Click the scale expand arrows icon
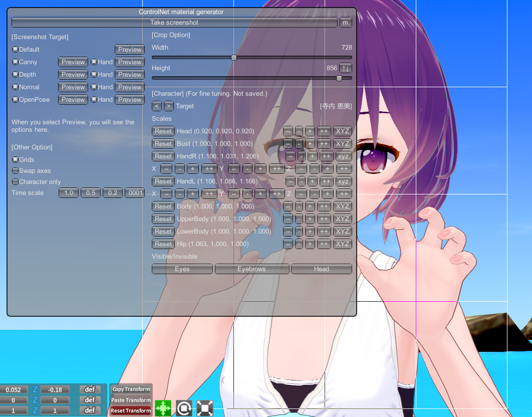Screen dimensions: 532x417 [x=205, y=408]
